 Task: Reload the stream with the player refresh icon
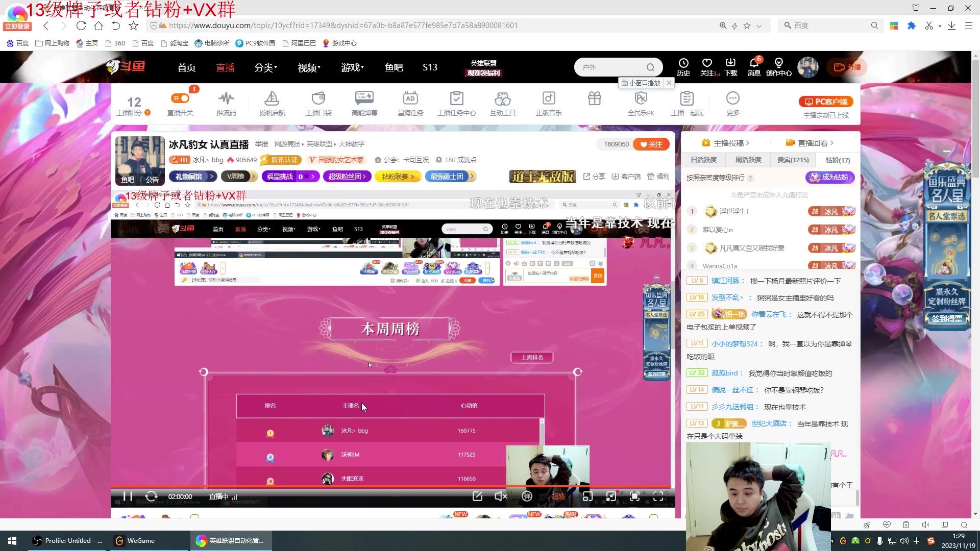pos(151,496)
